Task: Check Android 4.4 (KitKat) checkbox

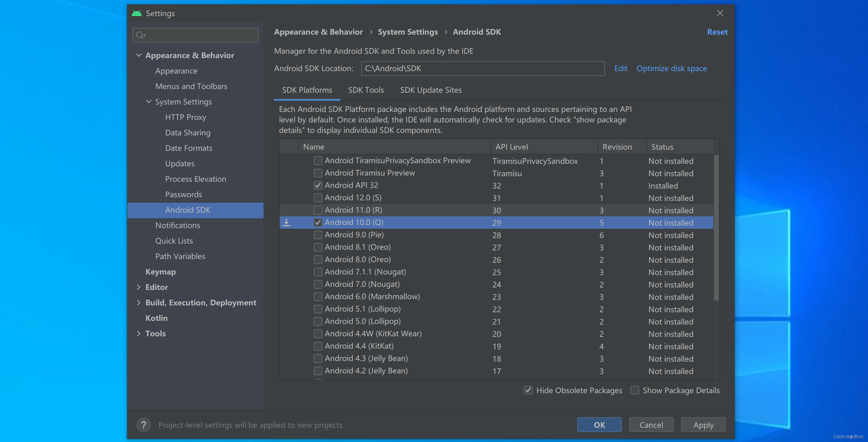Action: [x=318, y=346]
